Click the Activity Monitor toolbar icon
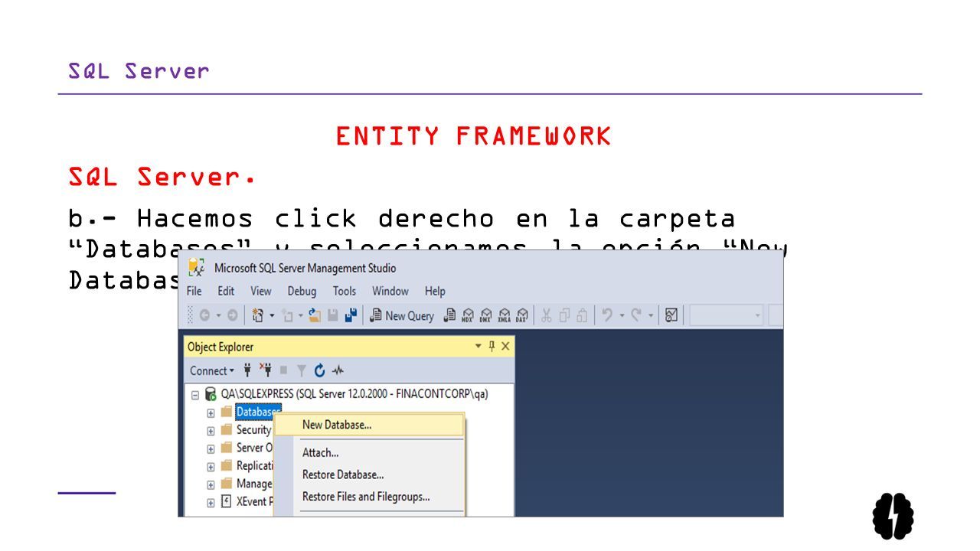Screen dimensions: 980x551 (671, 315)
